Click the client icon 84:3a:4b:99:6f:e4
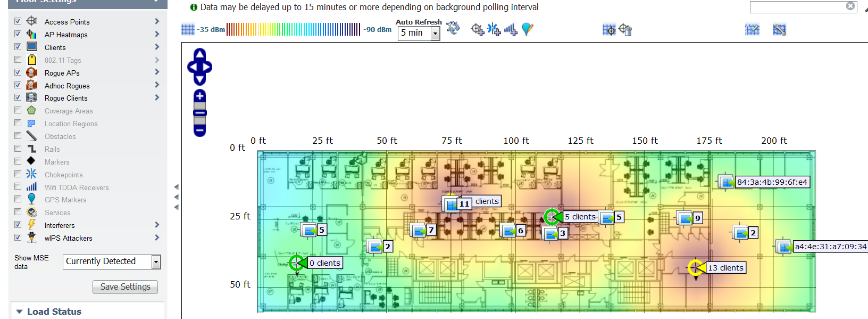 click(726, 182)
